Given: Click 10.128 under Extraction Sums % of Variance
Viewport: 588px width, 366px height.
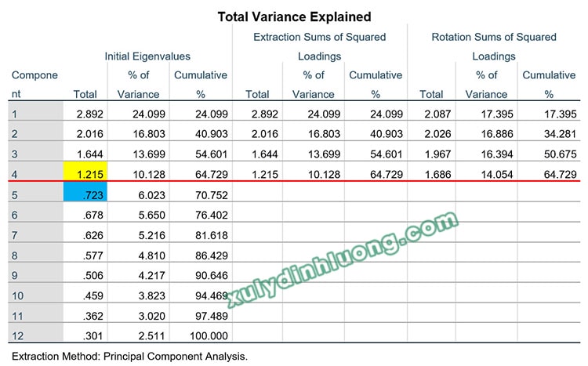Looking at the screenshot, I should pyautogui.click(x=324, y=174).
